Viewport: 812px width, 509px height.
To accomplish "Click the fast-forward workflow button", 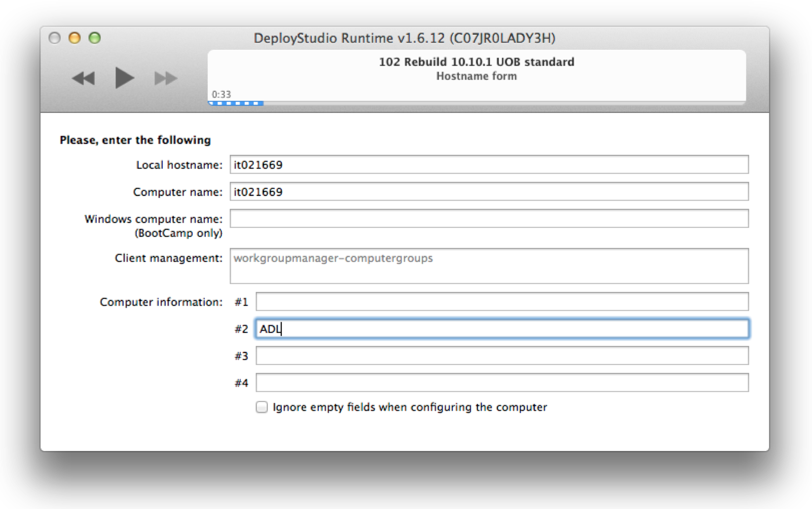I will tap(165, 78).
